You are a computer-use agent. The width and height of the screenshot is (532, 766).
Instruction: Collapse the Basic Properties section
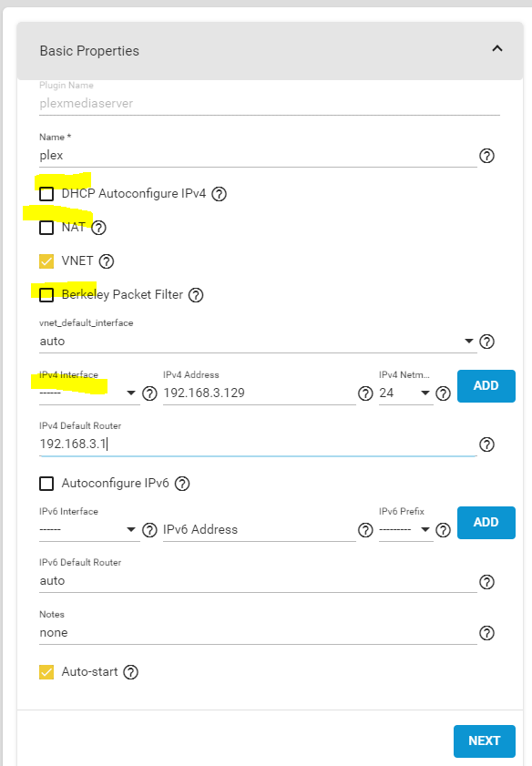click(x=496, y=49)
